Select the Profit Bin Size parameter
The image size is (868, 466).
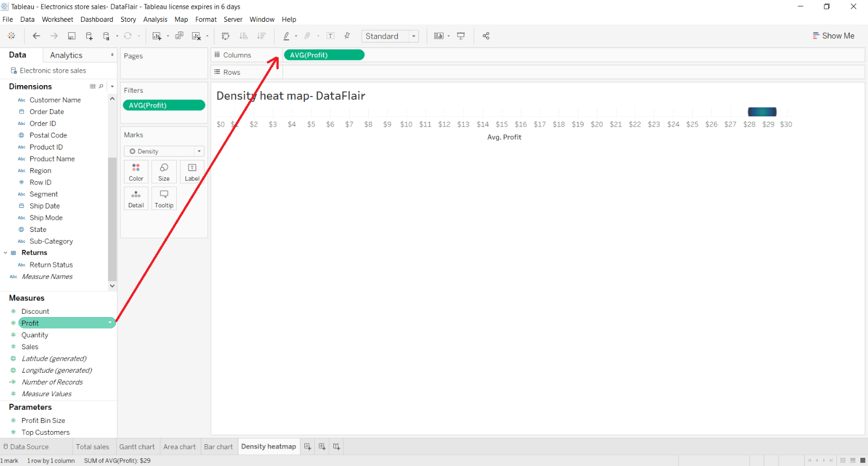pos(43,420)
